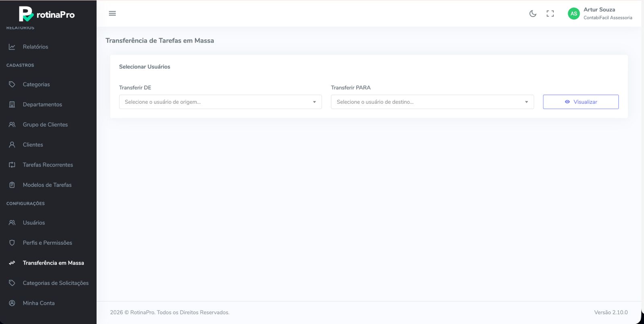This screenshot has width=644, height=324.
Task: Go to Grupo de Clientes menu item
Action: pos(45,125)
